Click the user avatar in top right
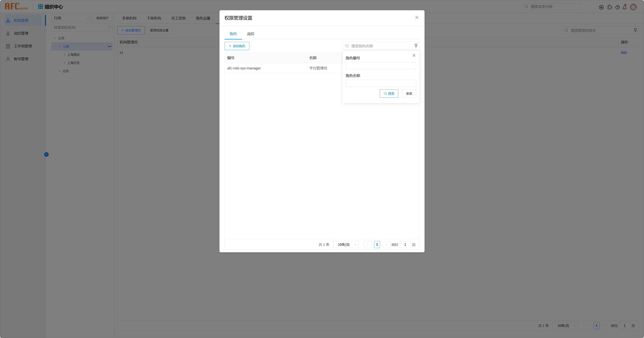 click(x=633, y=7)
